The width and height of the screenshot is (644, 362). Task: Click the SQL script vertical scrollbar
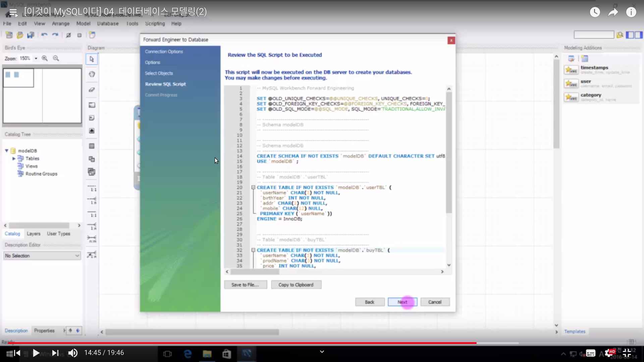[x=449, y=153]
